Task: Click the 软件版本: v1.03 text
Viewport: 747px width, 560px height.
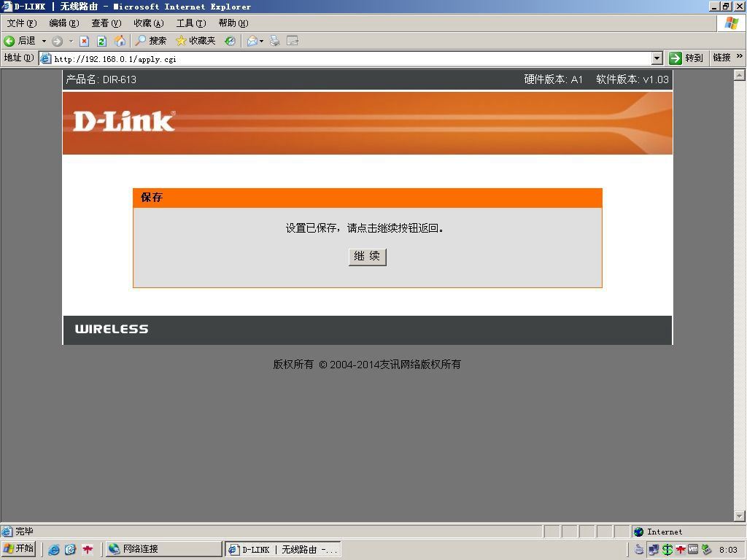Action: click(632, 79)
